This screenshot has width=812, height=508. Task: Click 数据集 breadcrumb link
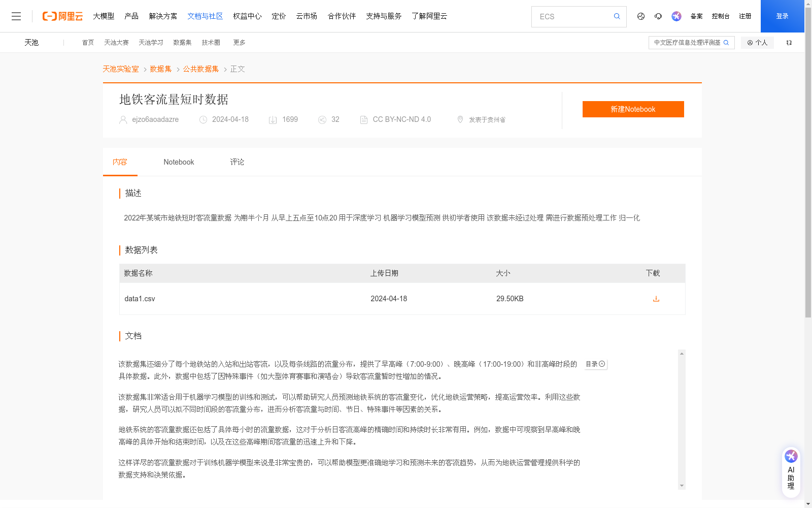[x=160, y=69]
